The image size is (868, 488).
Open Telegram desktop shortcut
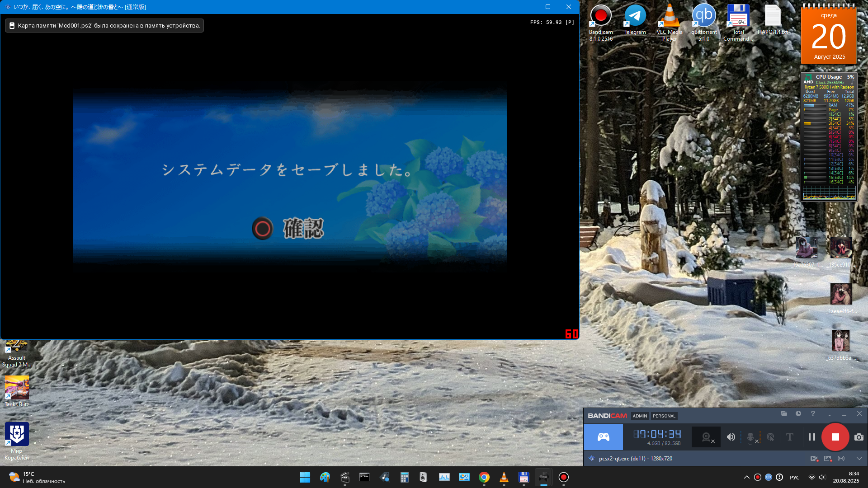click(x=635, y=19)
